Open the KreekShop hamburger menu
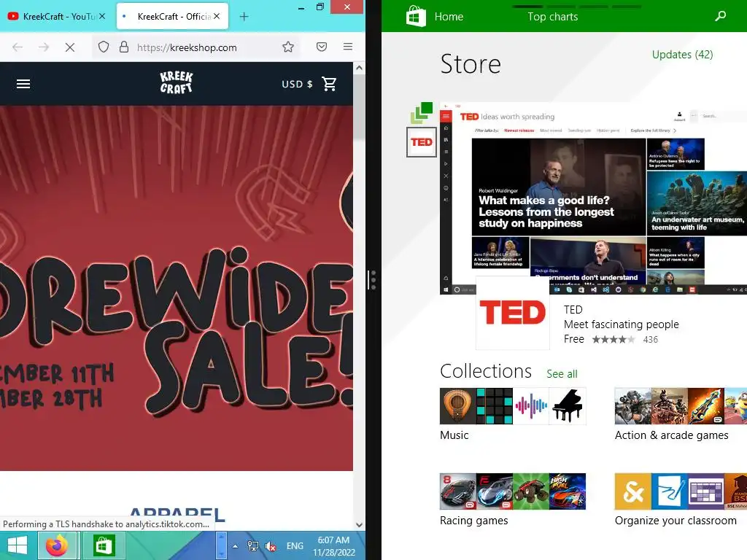747x560 pixels. (x=23, y=84)
